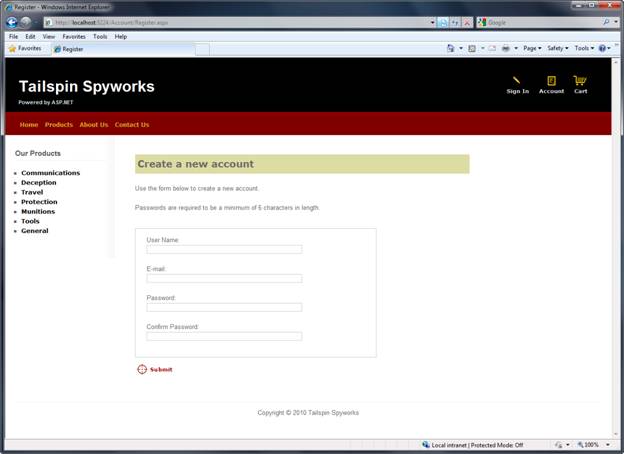Browse the Munitions product category
The height and width of the screenshot is (454, 624).
coord(38,211)
